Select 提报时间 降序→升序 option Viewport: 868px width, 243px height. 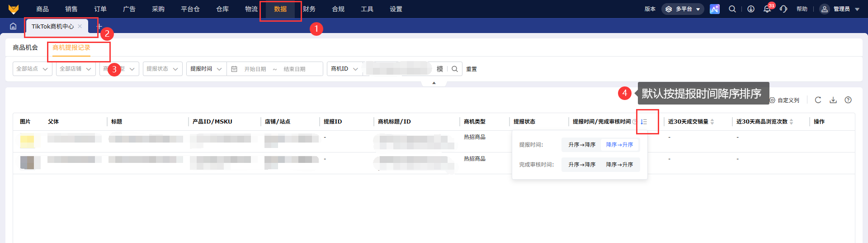(x=619, y=145)
